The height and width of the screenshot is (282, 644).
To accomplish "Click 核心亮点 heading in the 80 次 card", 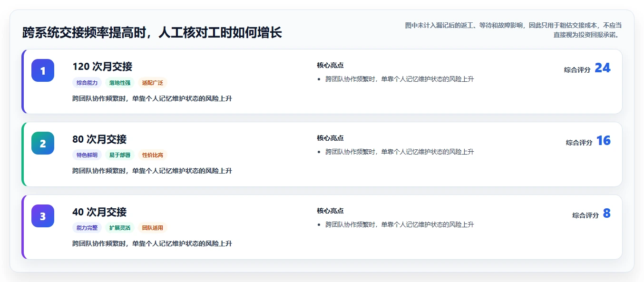I will [331, 138].
